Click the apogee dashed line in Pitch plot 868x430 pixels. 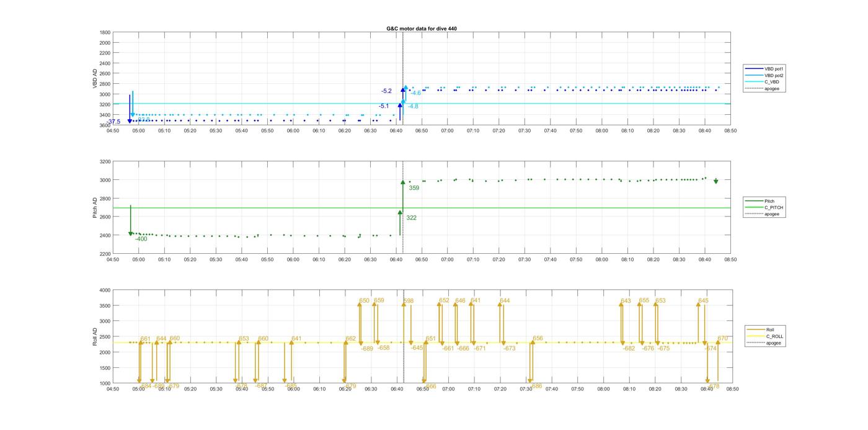403,207
